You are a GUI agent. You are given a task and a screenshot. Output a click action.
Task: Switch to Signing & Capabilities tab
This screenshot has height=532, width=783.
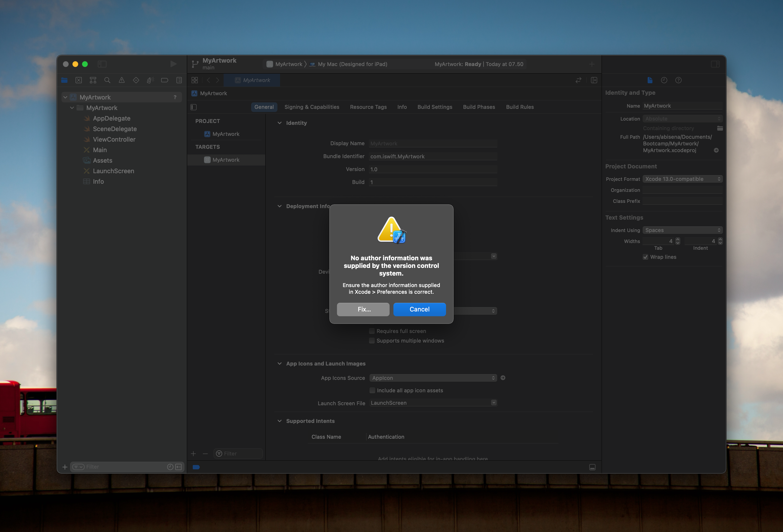312,107
